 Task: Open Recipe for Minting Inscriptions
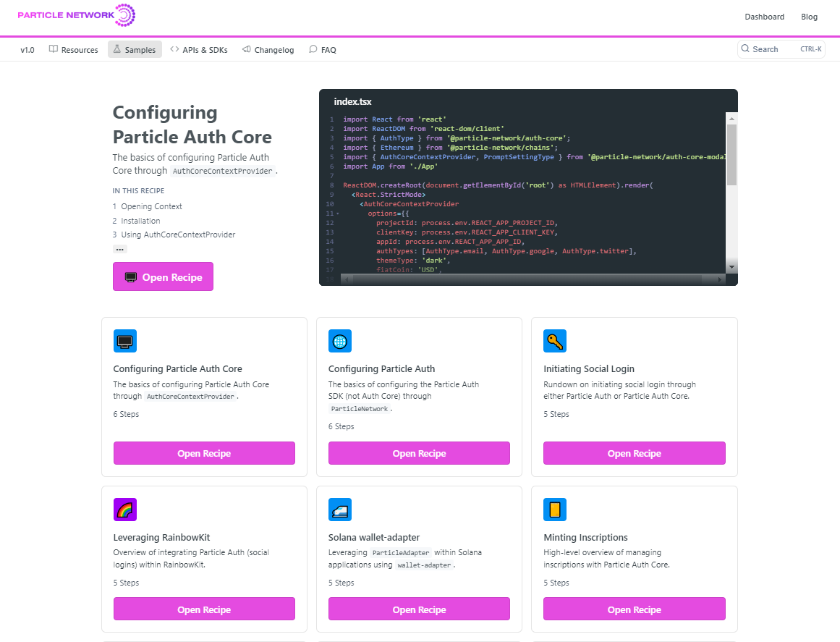[x=635, y=609]
